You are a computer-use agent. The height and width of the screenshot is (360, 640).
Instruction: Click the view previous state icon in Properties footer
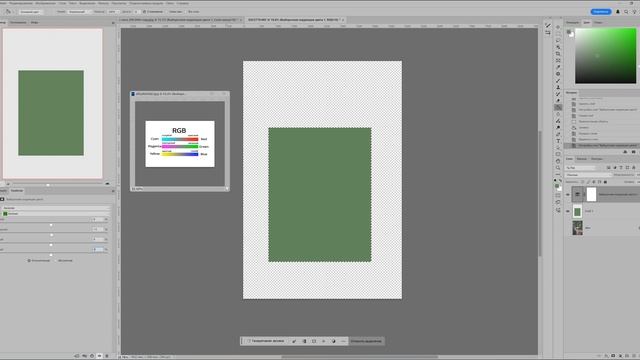[84, 356]
